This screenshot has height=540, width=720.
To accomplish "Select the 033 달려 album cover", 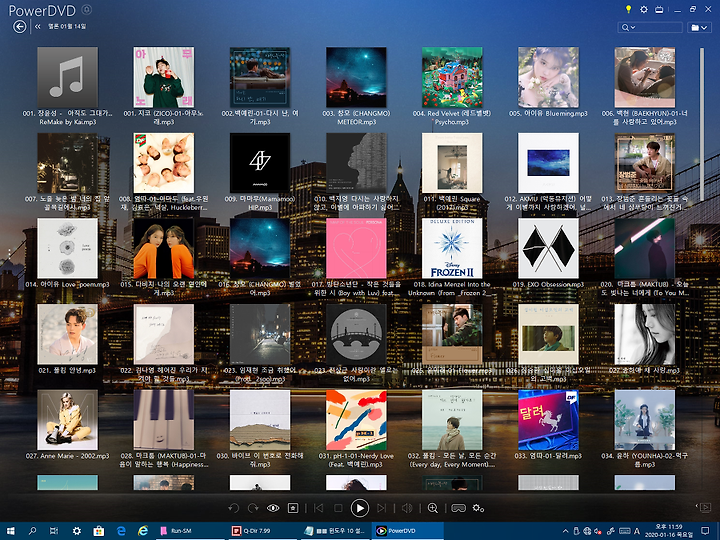I will click(x=548, y=420).
